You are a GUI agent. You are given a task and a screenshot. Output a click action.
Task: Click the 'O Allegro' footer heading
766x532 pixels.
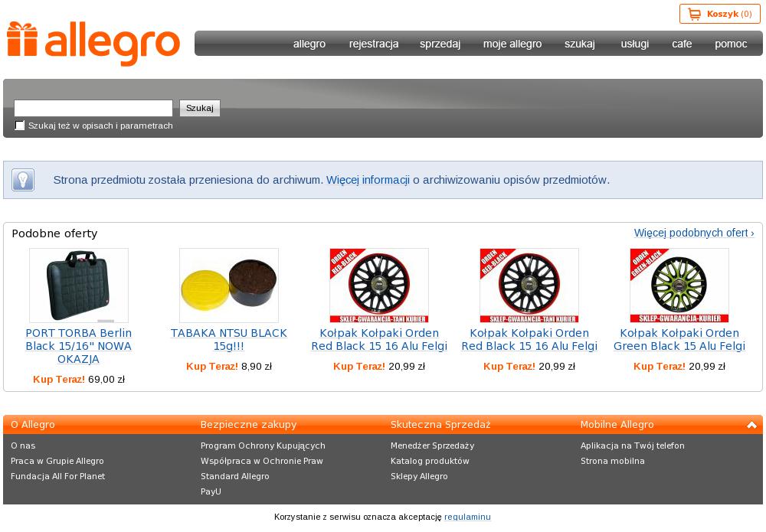coord(33,425)
